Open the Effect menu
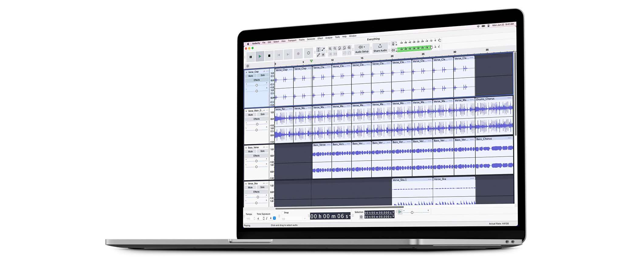 pos(320,38)
